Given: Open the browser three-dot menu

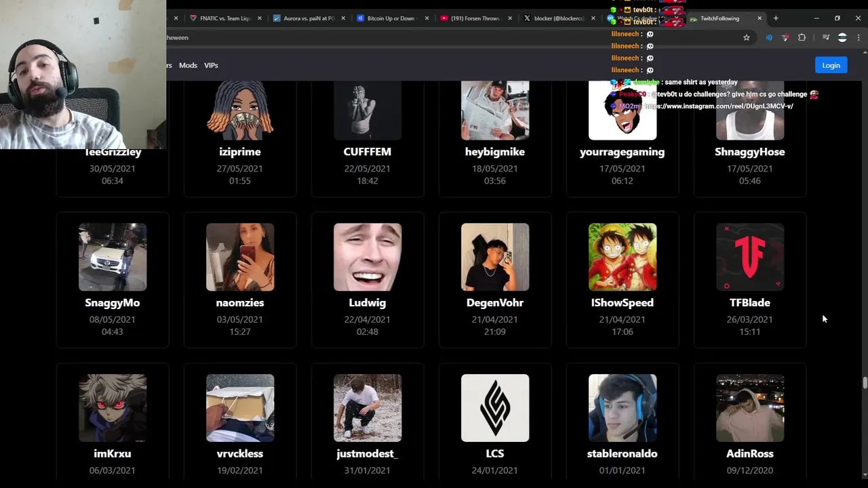Looking at the screenshot, I should 859,38.
